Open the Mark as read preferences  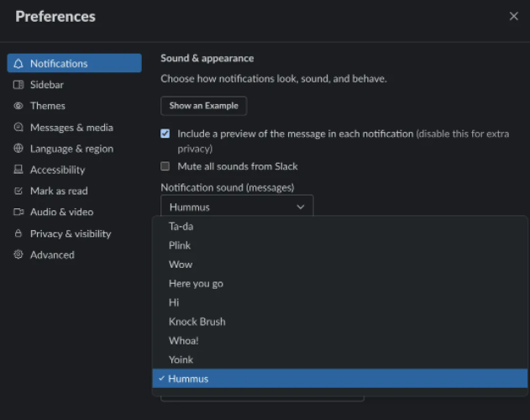click(x=59, y=191)
